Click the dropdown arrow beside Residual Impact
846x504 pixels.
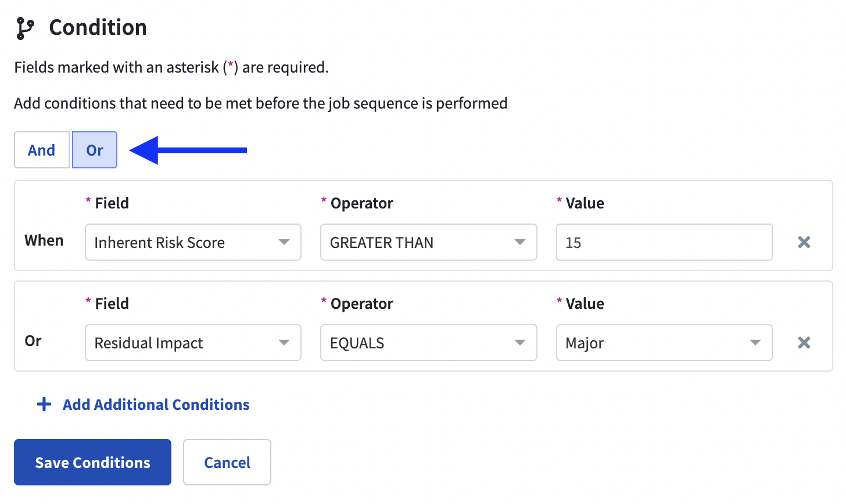point(284,343)
